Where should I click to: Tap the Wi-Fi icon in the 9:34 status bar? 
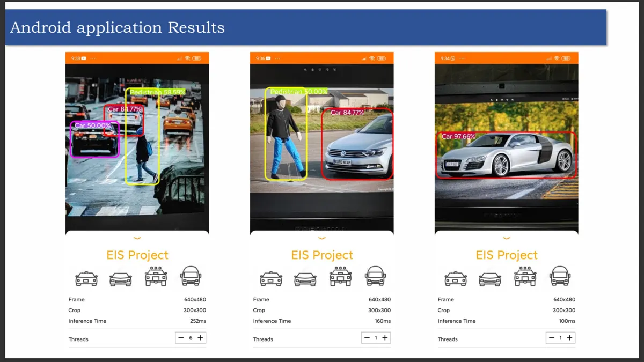click(557, 58)
